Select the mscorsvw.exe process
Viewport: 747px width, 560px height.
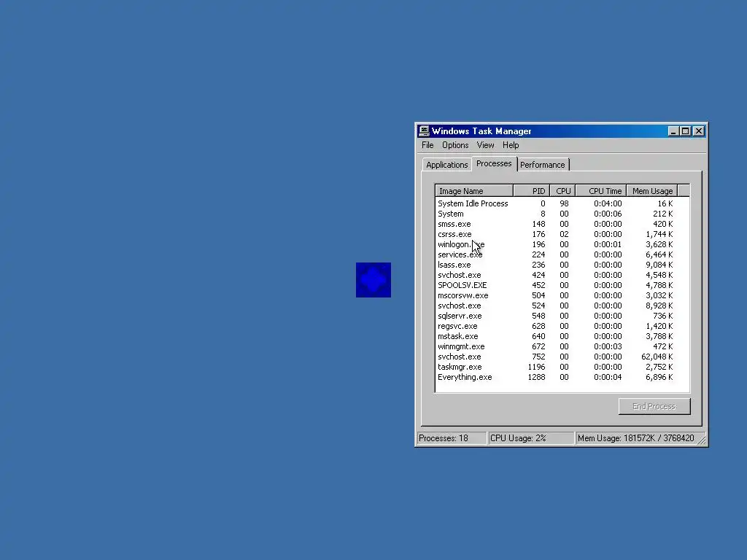tap(562, 296)
